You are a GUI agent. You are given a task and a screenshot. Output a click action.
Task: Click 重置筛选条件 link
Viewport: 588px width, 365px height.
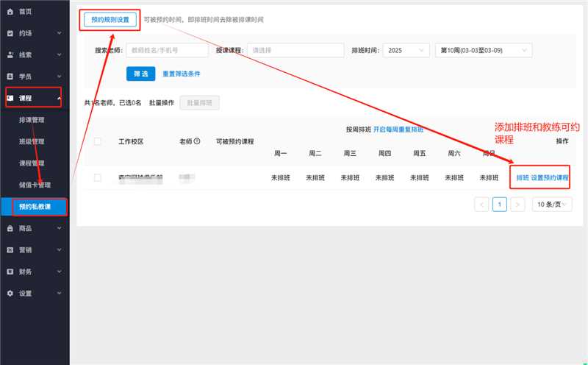tap(181, 74)
